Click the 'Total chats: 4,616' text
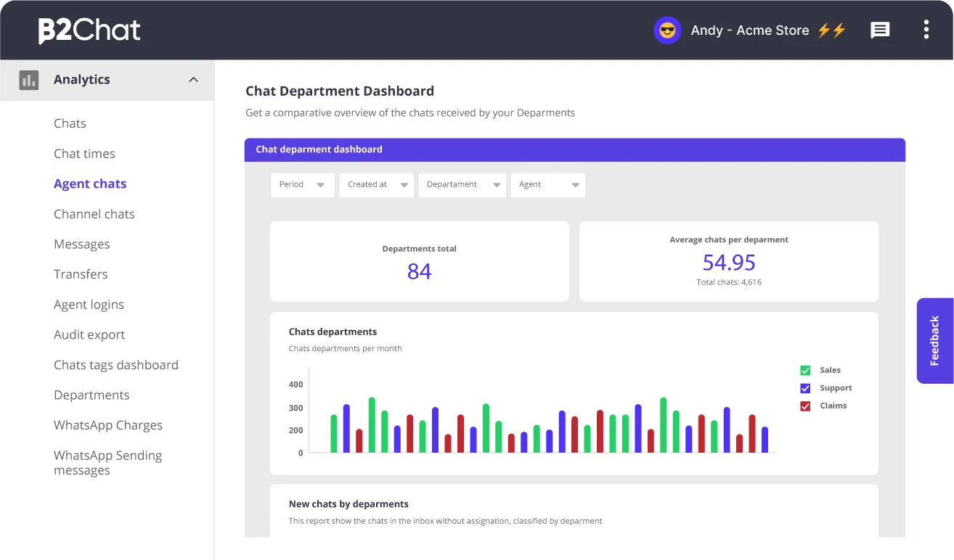The width and height of the screenshot is (954, 560). (729, 282)
